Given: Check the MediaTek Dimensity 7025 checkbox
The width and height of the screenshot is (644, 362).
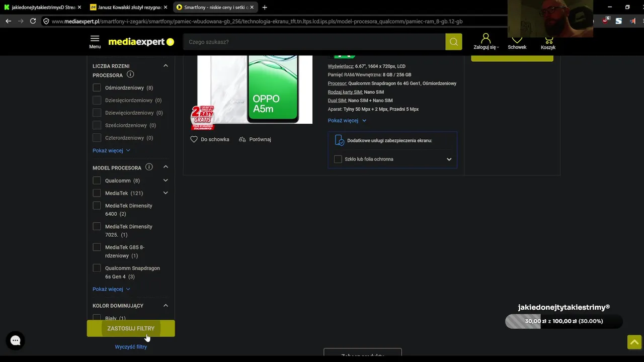Looking at the screenshot, I should (x=97, y=226).
